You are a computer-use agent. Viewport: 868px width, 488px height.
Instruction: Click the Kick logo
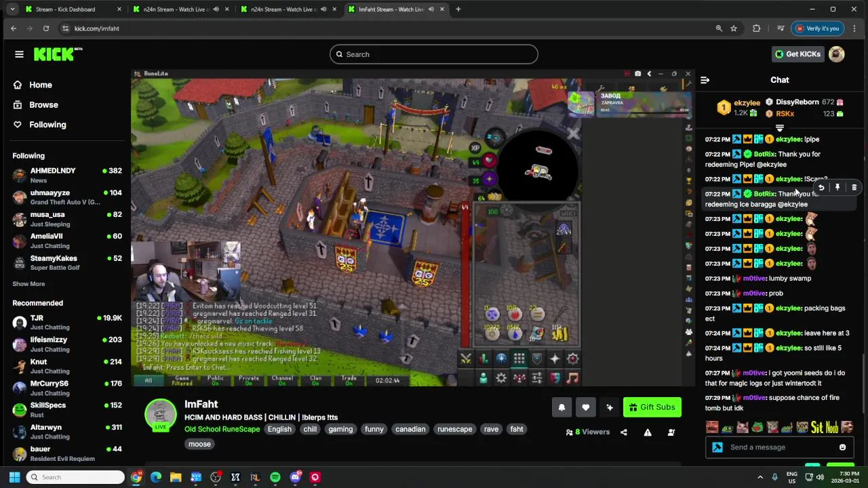click(58, 54)
